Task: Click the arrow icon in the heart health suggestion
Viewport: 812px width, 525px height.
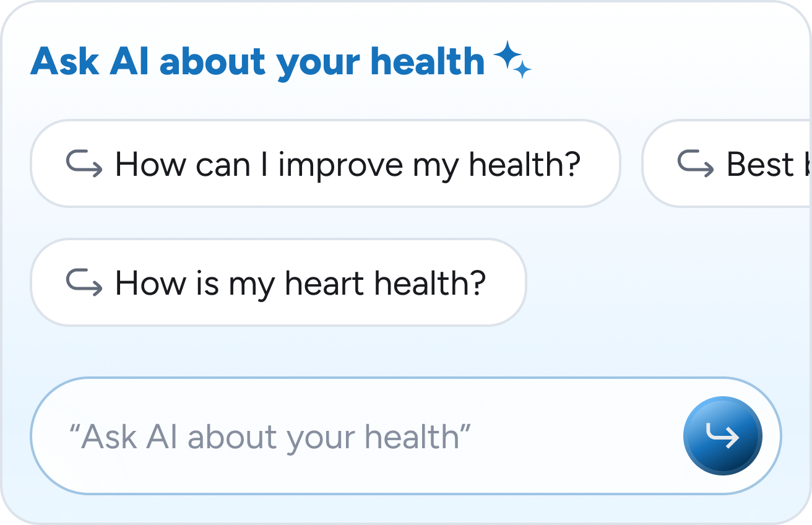Action: [84, 283]
